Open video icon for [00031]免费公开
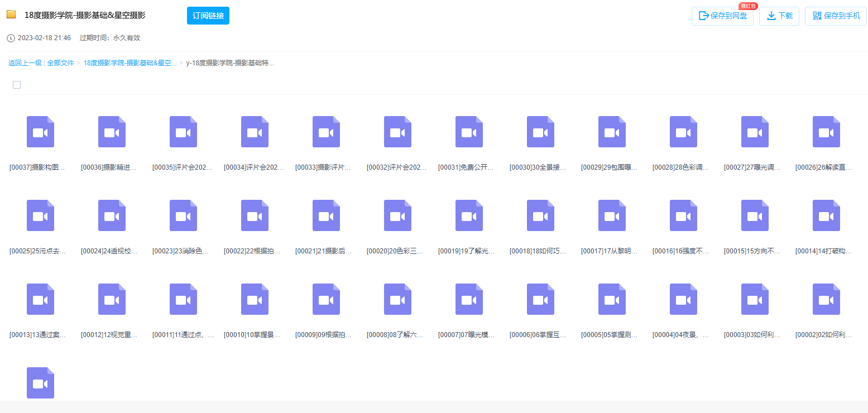 coord(469,132)
